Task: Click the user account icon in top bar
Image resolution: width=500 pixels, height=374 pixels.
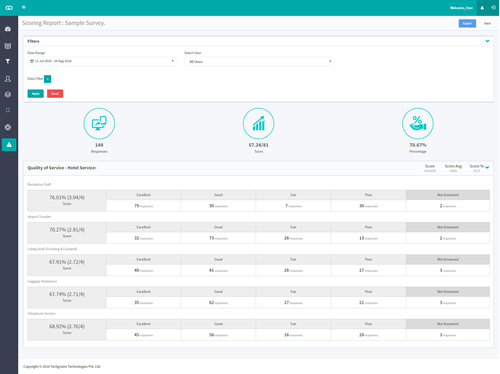Action: (x=482, y=8)
